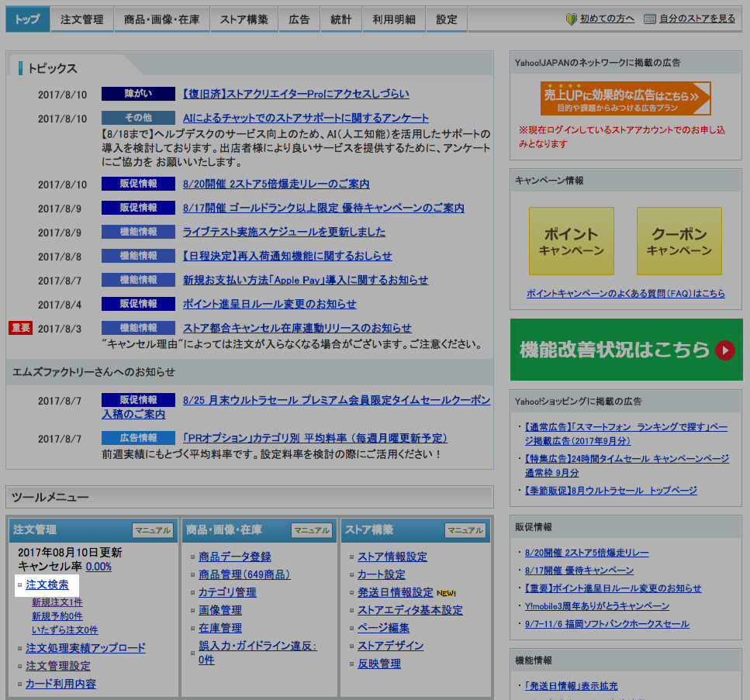Open 注文検索 link
Screen dimensions: 750x700
tap(47, 584)
